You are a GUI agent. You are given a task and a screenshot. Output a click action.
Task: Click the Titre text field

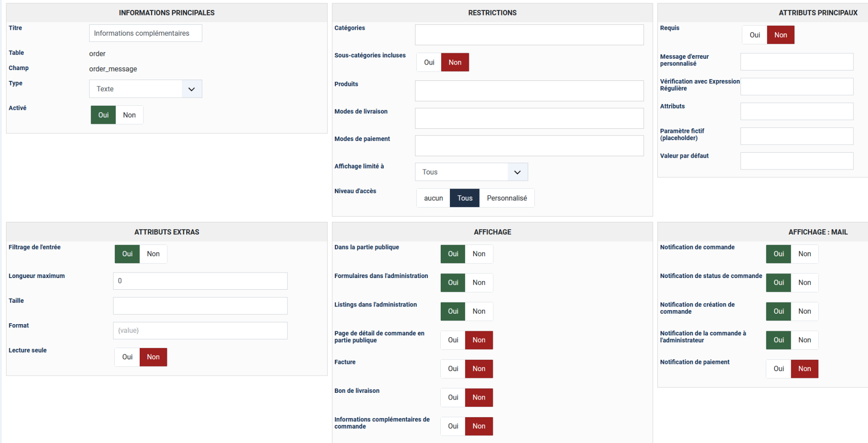pyautogui.click(x=145, y=33)
